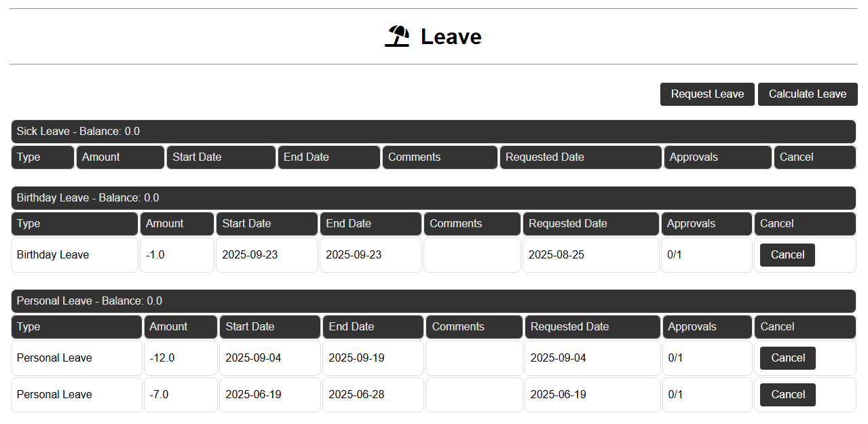The height and width of the screenshot is (424, 868).
Task: Click the End Date header in Sick Leave table
Action: (328, 157)
